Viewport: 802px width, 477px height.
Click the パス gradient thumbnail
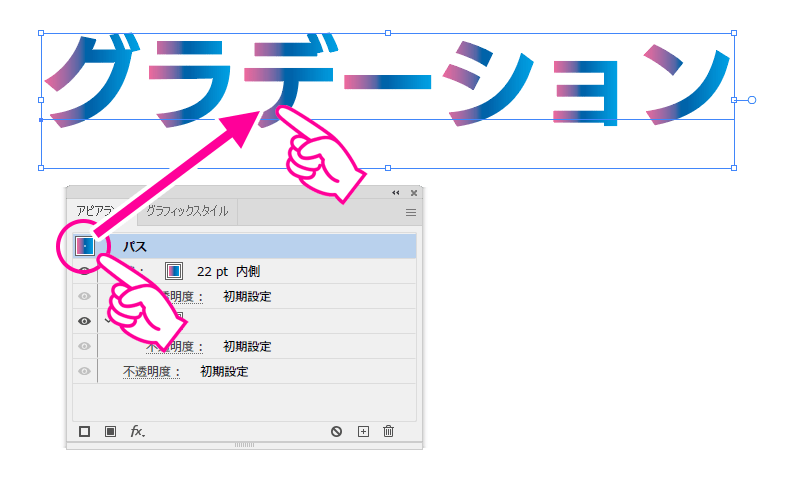coord(85,246)
